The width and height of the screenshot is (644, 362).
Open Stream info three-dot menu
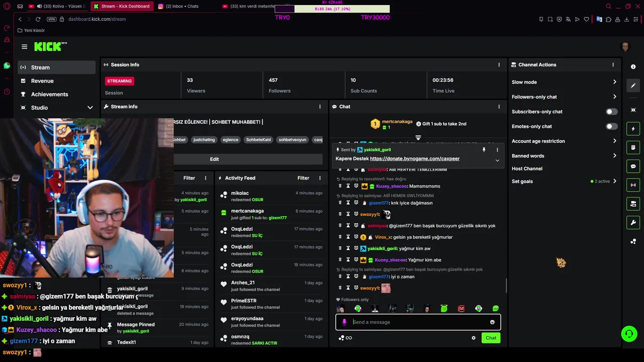[x=319, y=107]
